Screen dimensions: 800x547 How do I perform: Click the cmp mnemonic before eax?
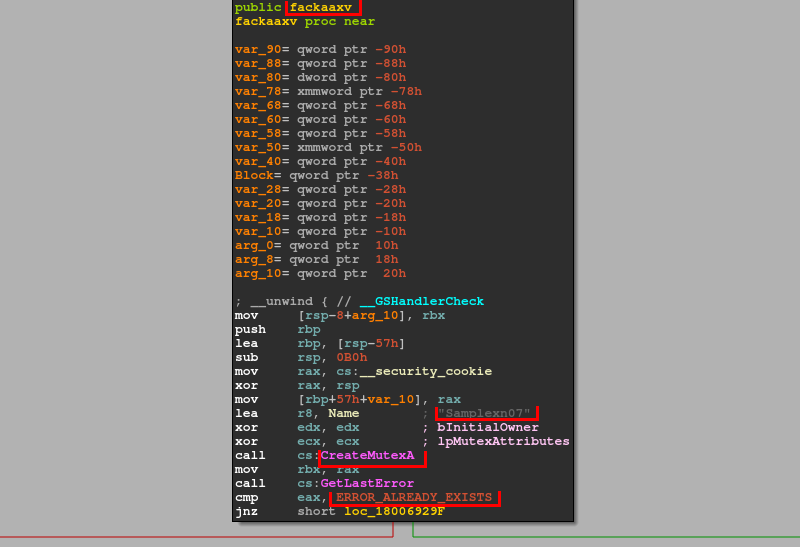(x=246, y=497)
